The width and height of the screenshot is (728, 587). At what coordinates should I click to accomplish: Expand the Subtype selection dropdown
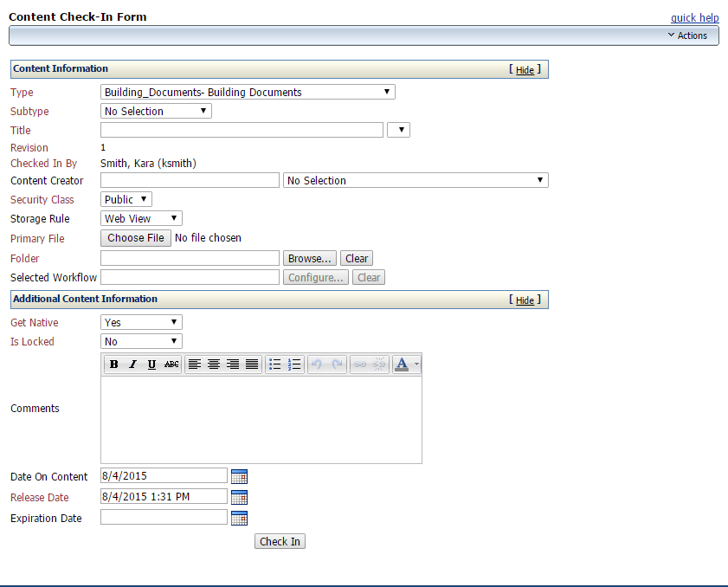tap(204, 111)
